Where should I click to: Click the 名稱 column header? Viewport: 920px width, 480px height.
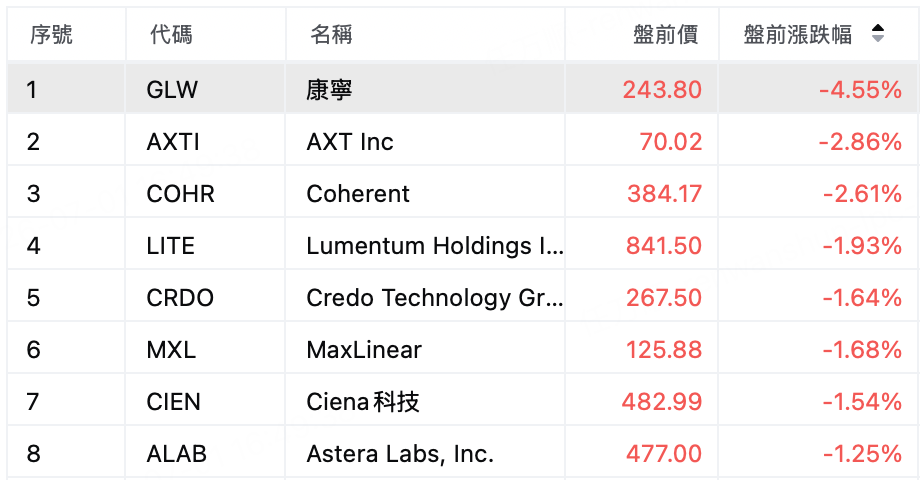331,35
